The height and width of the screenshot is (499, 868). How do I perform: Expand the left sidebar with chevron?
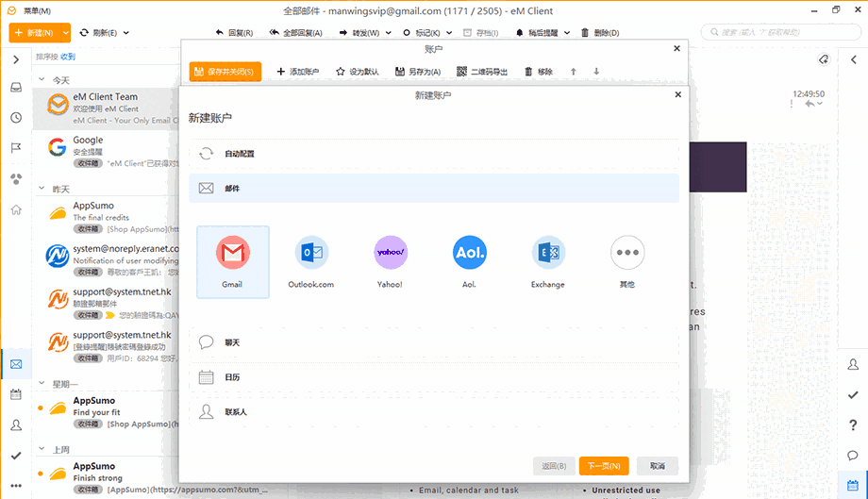(16, 59)
